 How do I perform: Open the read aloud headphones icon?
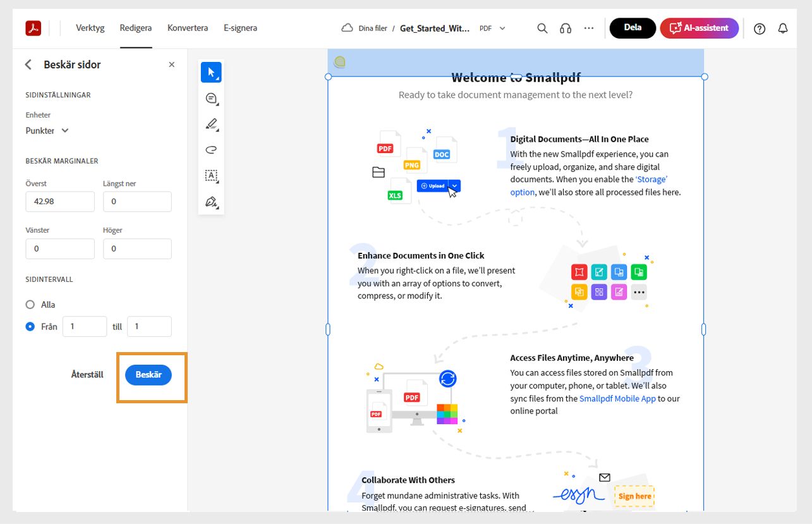click(x=566, y=28)
